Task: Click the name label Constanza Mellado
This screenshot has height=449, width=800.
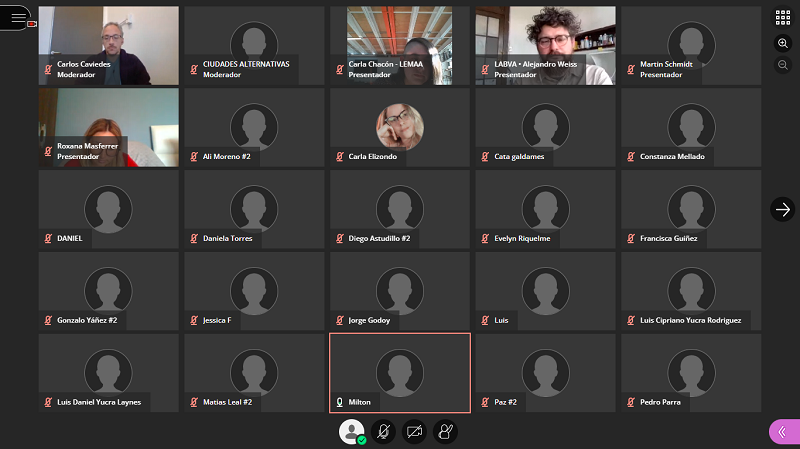Action: coord(672,157)
